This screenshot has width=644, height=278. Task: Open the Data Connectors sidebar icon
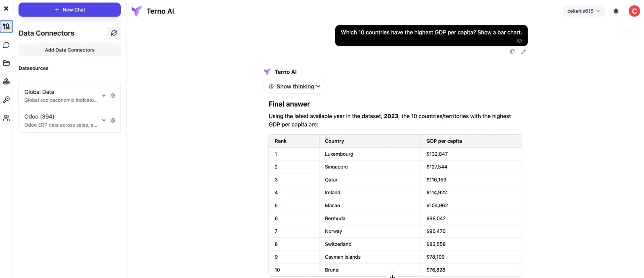[6, 27]
